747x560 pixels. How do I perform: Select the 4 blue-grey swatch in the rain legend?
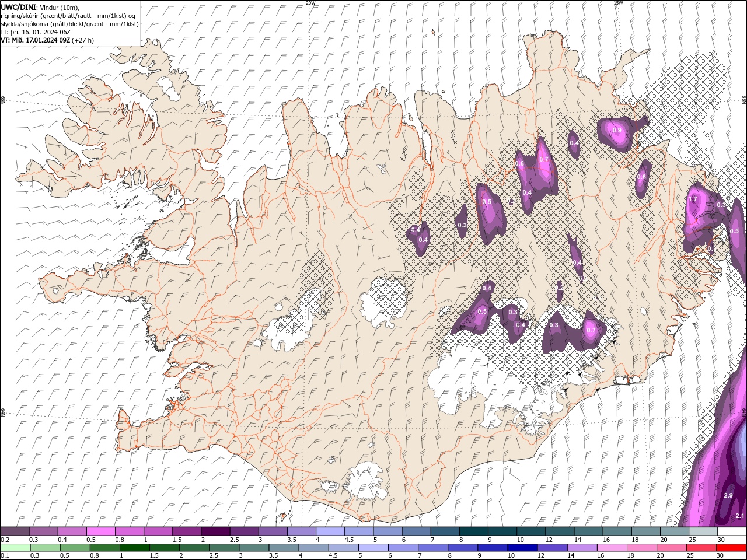coord(313,547)
